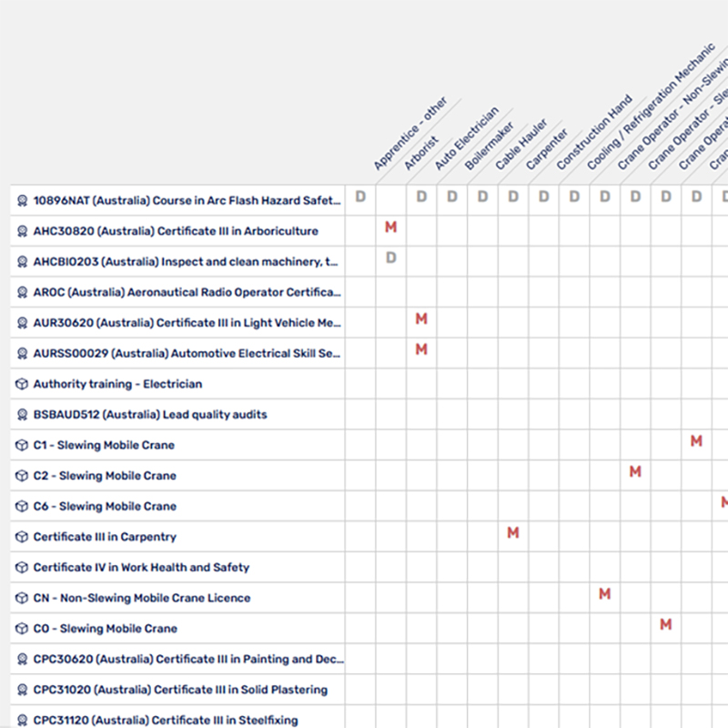Click the award icon beside CPC31120 Steelfixing
Viewport: 728px width, 728px height.
tap(22, 720)
